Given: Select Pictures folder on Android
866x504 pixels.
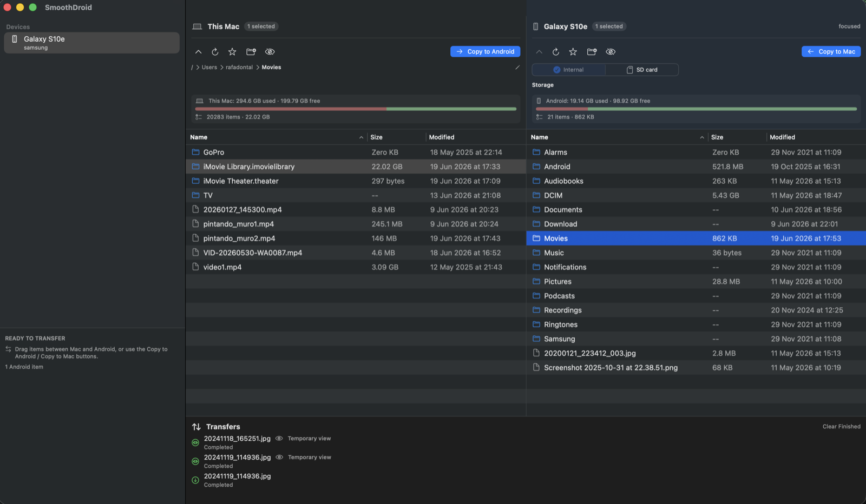Looking at the screenshot, I should tap(696, 281).
